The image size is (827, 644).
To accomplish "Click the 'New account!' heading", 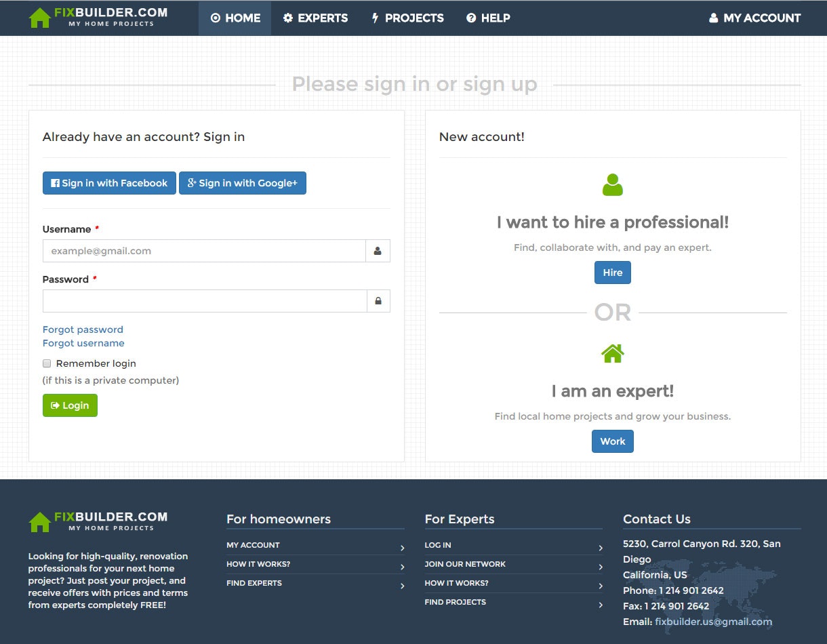I will click(x=482, y=137).
